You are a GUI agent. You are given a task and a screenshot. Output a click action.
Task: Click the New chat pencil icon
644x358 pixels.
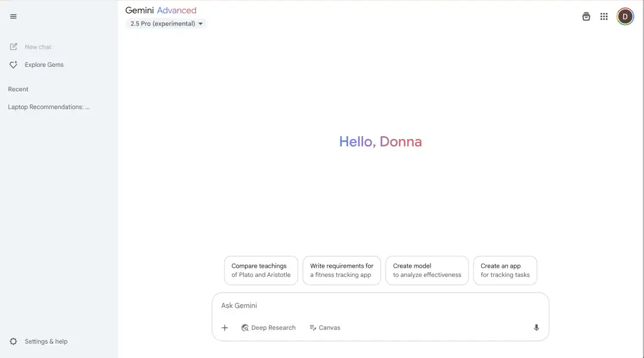click(14, 47)
